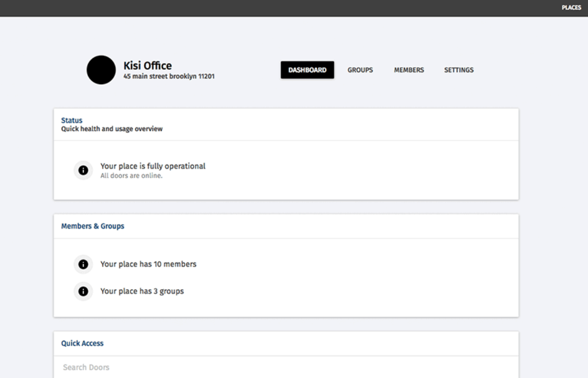Click the 'All doors are online' message
The height and width of the screenshot is (378, 588).
click(131, 176)
